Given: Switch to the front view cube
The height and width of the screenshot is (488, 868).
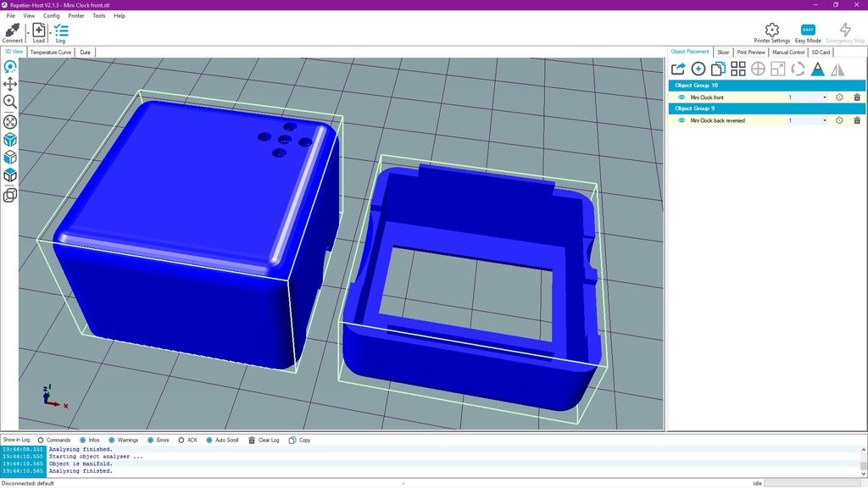Looking at the screenshot, I should click(x=10, y=158).
